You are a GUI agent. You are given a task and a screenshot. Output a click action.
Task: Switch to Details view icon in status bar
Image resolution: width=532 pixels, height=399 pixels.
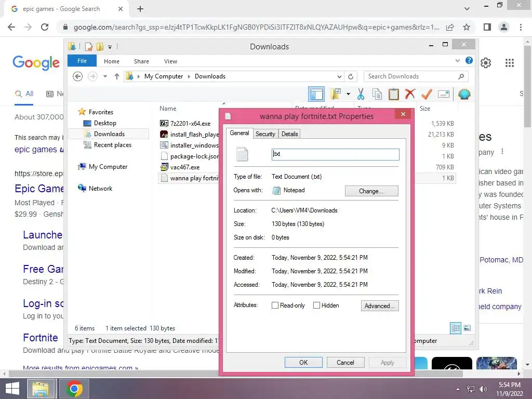click(456, 328)
